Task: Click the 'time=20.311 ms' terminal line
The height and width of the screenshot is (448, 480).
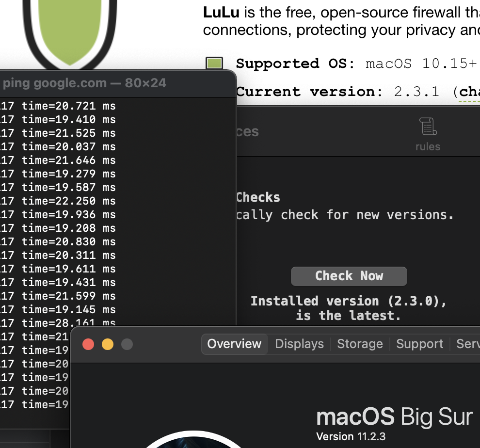Action: click(x=68, y=255)
